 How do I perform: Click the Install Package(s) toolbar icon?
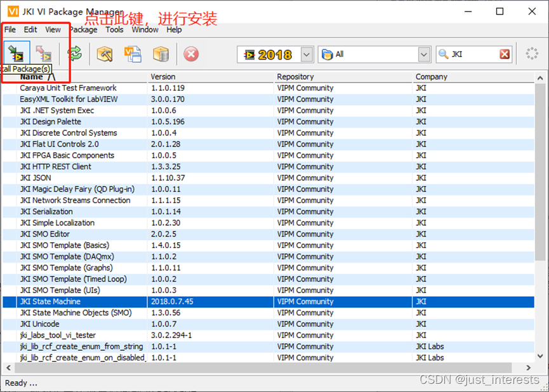(17, 53)
